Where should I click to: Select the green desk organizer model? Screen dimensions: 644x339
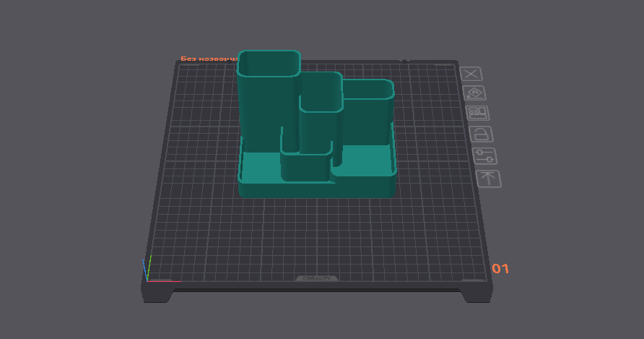(316, 124)
